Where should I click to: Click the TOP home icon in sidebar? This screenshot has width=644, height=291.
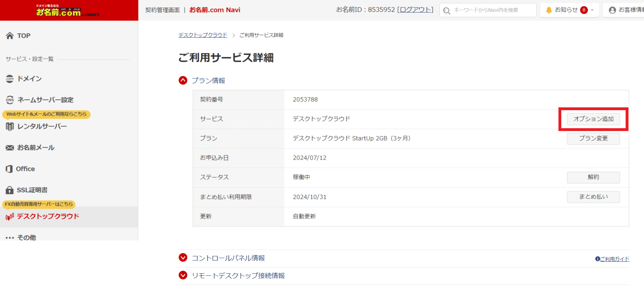point(10,36)
